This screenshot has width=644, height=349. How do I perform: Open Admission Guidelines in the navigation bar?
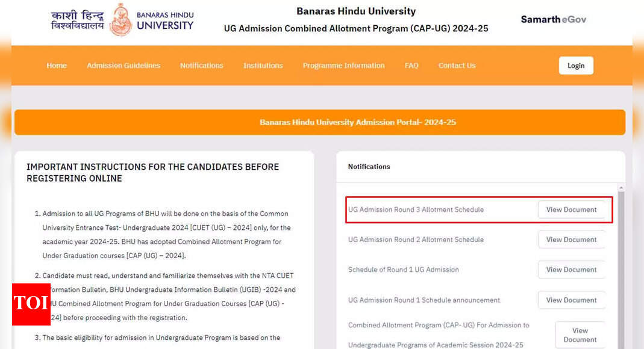[123, 66]
